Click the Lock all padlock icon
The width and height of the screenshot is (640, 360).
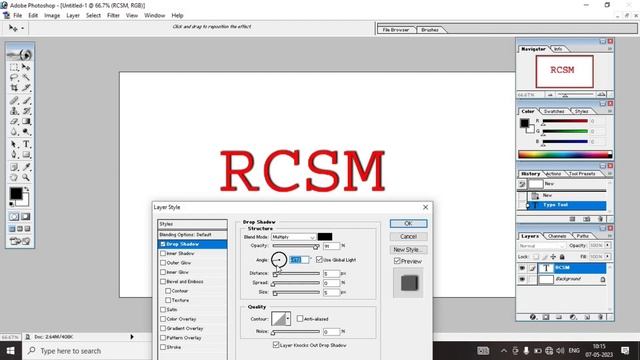[x=562, y=257]
